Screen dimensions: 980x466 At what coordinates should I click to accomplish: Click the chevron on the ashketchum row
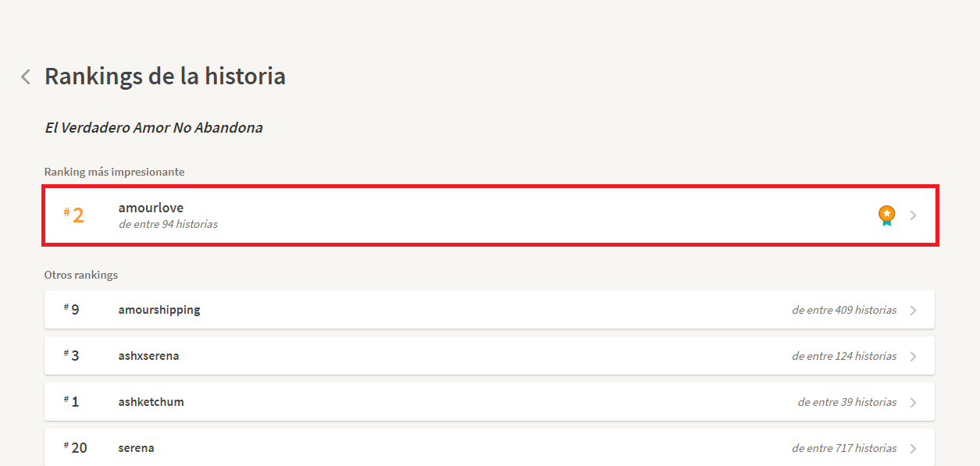tap(914, 403)
